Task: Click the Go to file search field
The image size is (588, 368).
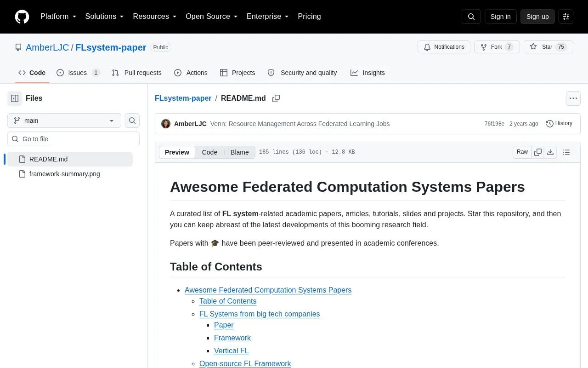Action: 73,139
